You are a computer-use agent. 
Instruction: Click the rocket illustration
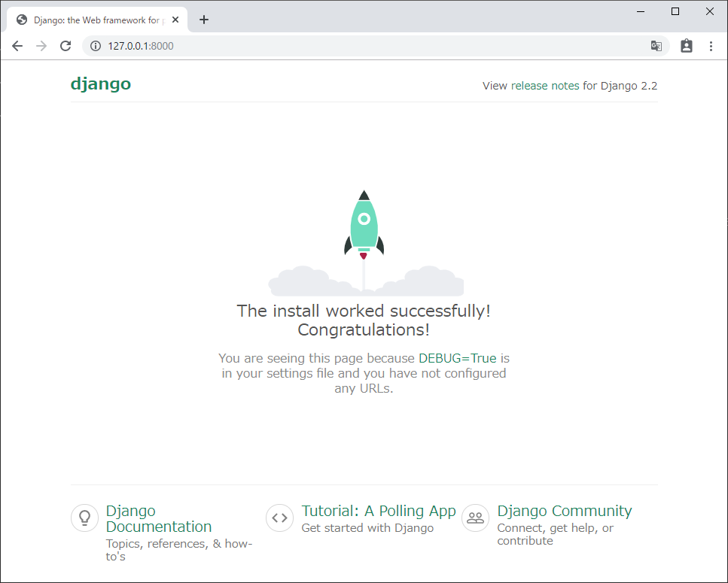365,243
